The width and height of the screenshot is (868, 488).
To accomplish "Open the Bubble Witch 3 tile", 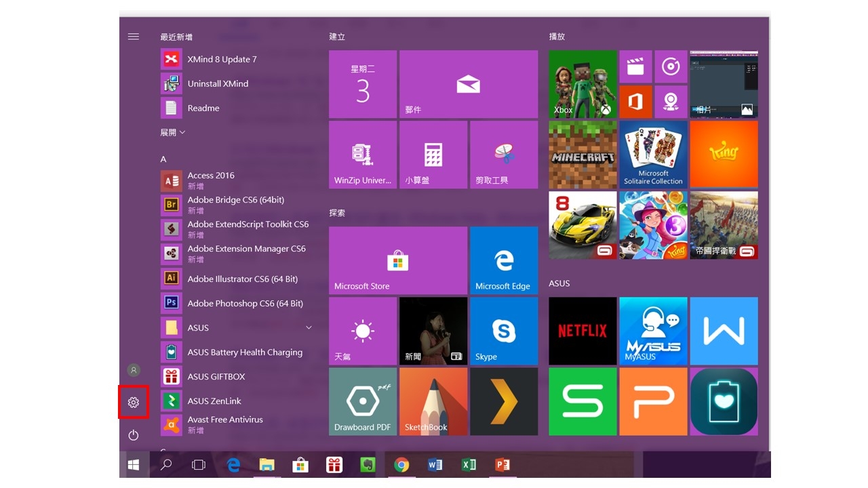I will pyautogui.click(x=653, y=225).
